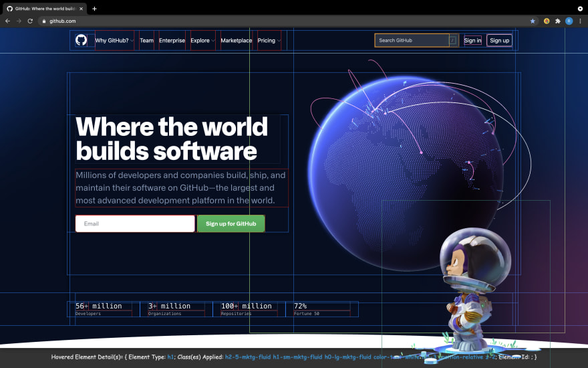Click the browser forward arrow
588x368 pixels.
click(19, 21)
